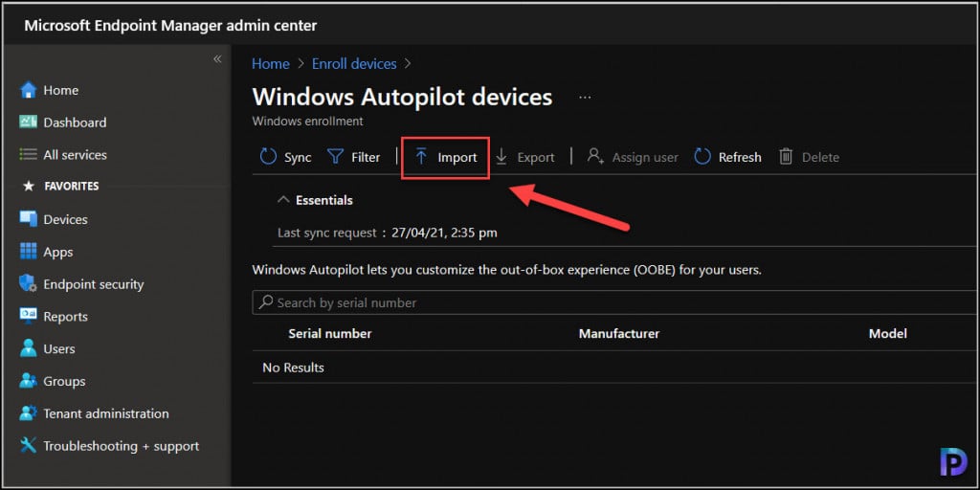Click the Filter funnel icon
Image resolution: width=980 pixels, height=490 pixels.
pyautogui.click(x=336, y=157)
